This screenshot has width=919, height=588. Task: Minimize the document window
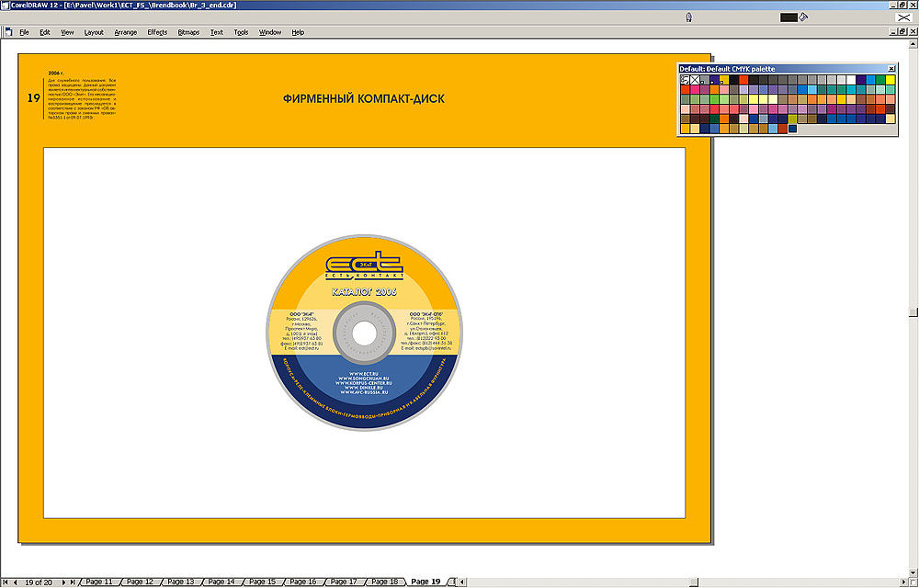pyautogui.click(x=894, y=31)
